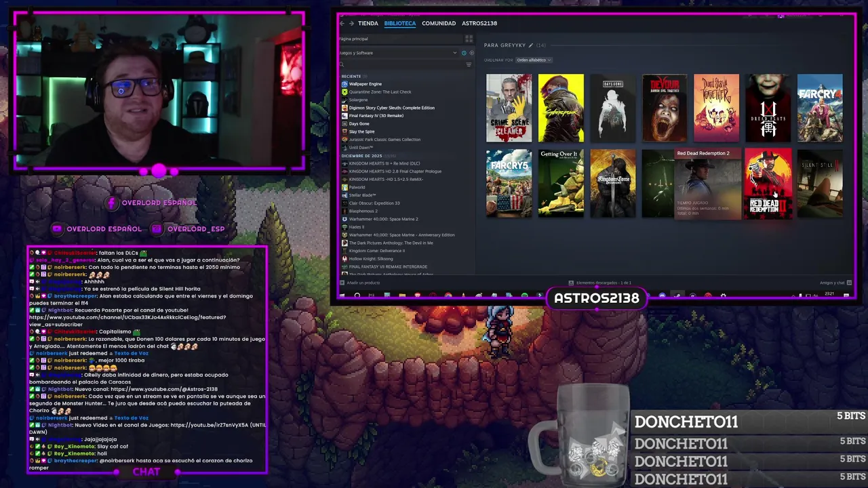Open the ASTROS2138 profile tab
Screen dimensions: 868x488
pyautogui.click(x=479, y=23)
